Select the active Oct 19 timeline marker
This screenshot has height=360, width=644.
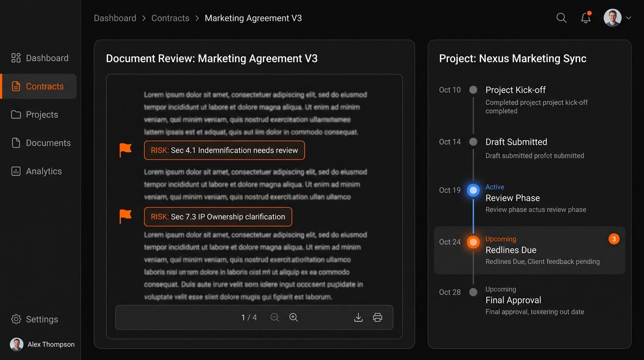(x=473, y=190)
